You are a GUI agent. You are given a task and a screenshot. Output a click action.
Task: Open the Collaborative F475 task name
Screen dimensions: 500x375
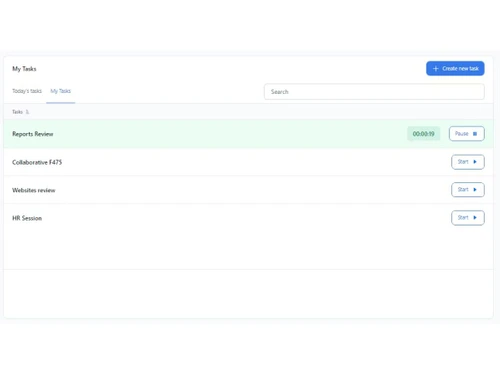coord(37,162)
